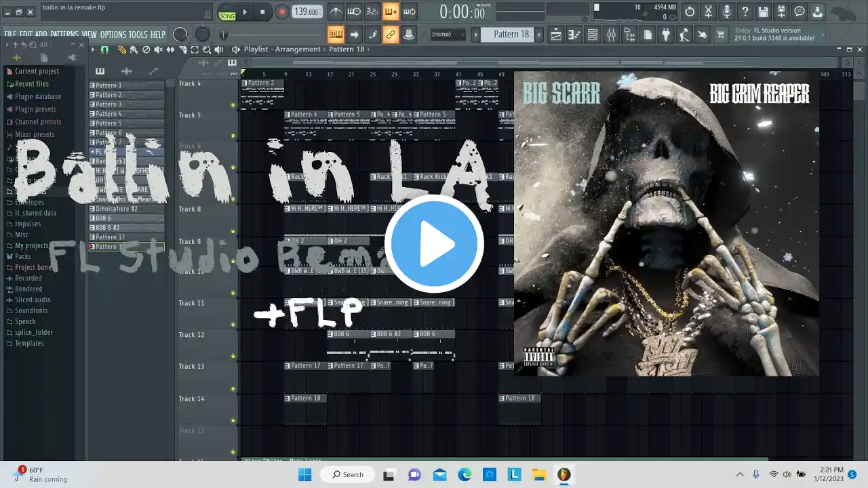
Task: Switch the PAT/SONG mode toggle
Action: [226, 12]
